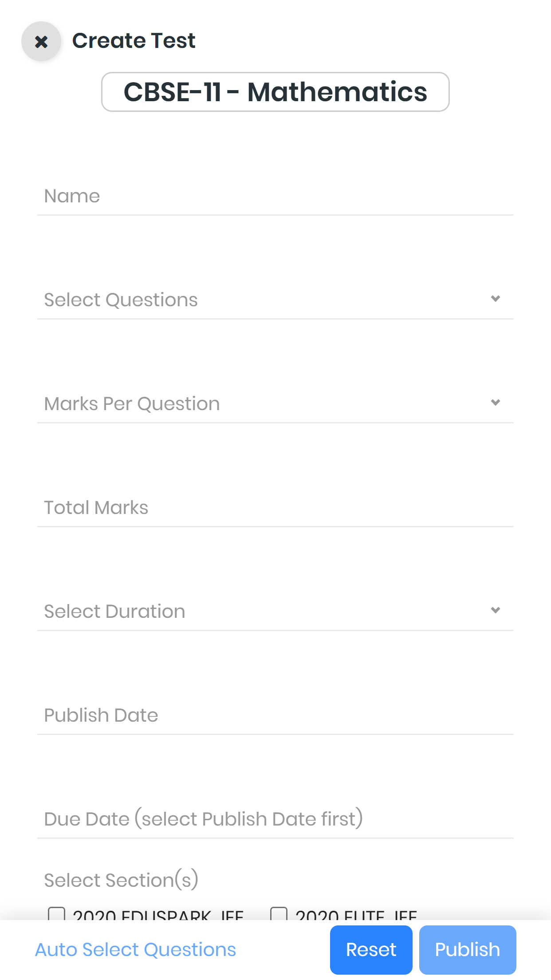Click the Create Test heading
Image resolution: width=551 pixels, height=980 pixels.
[x=134, y=41]
